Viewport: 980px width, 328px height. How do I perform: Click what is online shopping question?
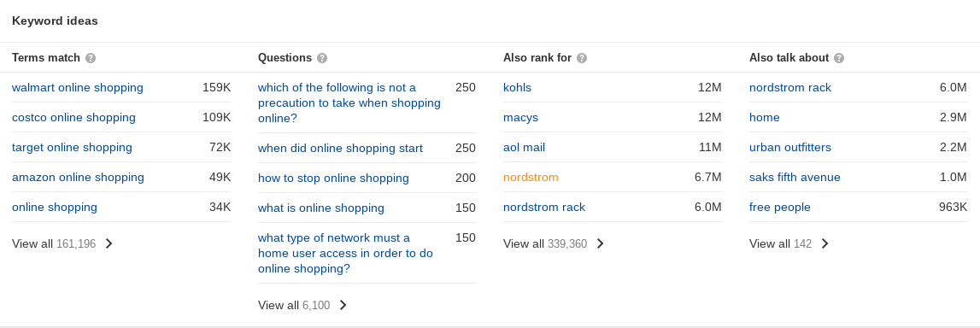(x=321, y=208)
